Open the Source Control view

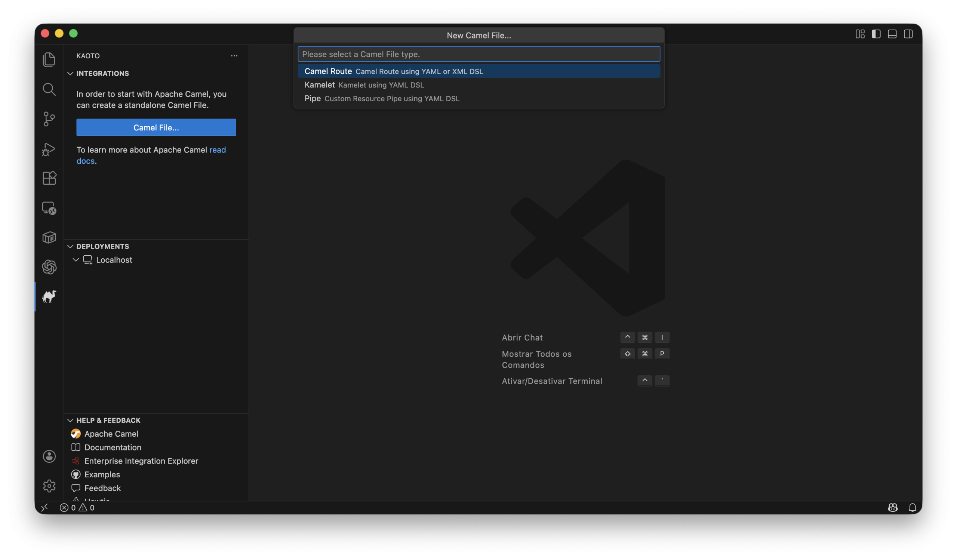(49, 119)
